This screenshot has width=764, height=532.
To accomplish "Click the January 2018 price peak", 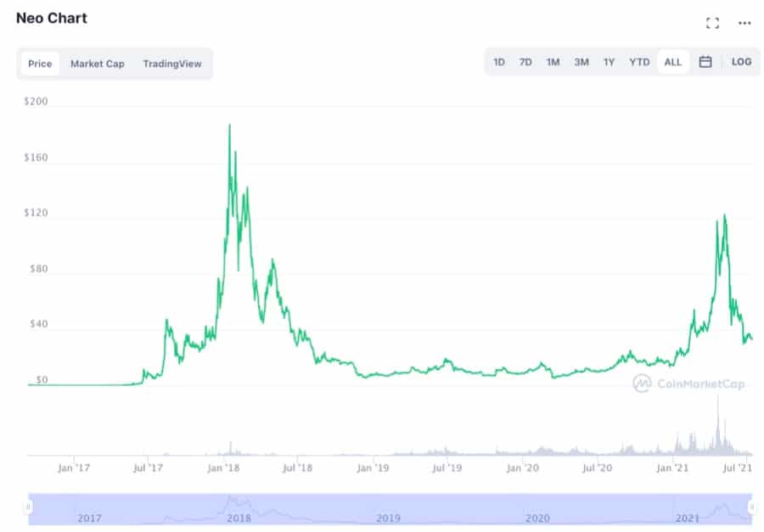I will pos(229,126).
